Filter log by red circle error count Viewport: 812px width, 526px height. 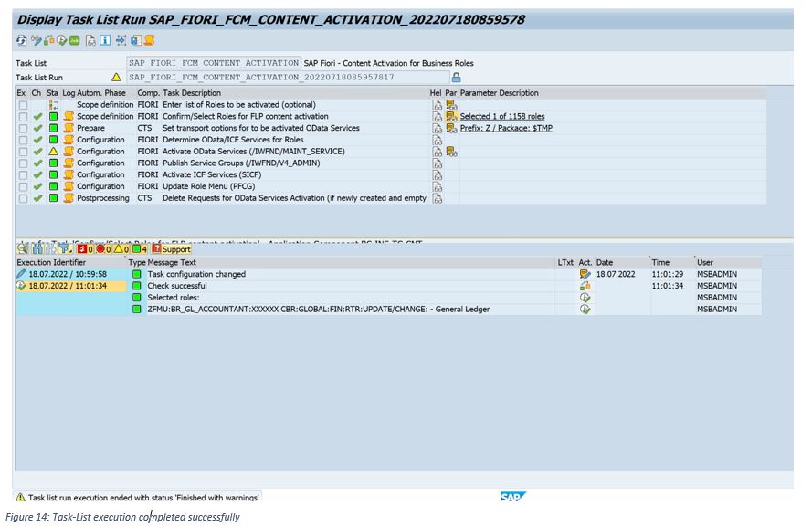pos(103,249)
